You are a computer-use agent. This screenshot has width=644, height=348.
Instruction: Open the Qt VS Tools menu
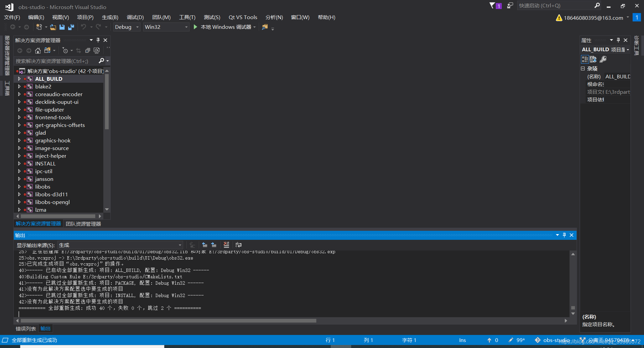click(243, 17)
